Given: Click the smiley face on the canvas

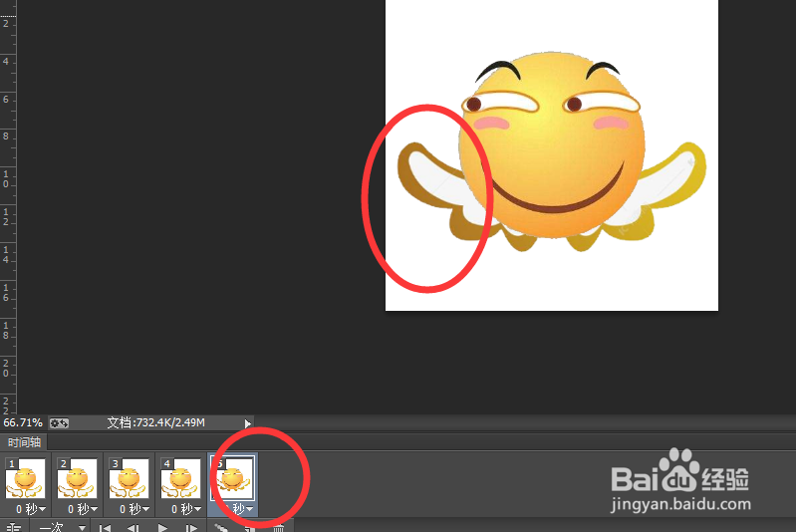Looking at the screenshot, I should click(552, 144).
